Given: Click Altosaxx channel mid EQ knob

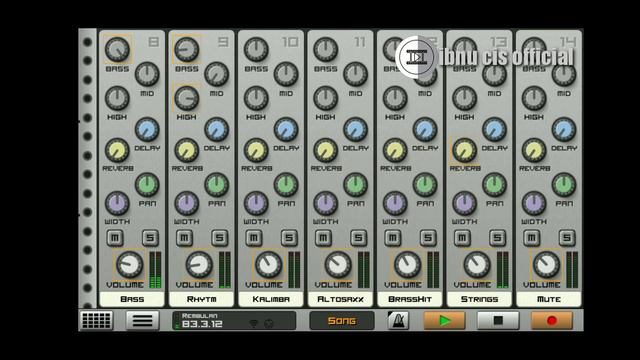Looking at the screenshot, I should [x=355, y=74].
